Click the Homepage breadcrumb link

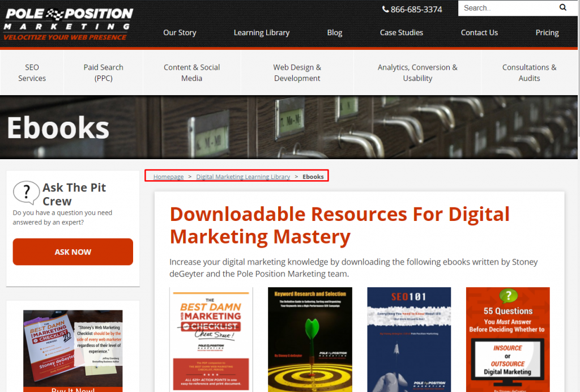click(x=168, y=177)
